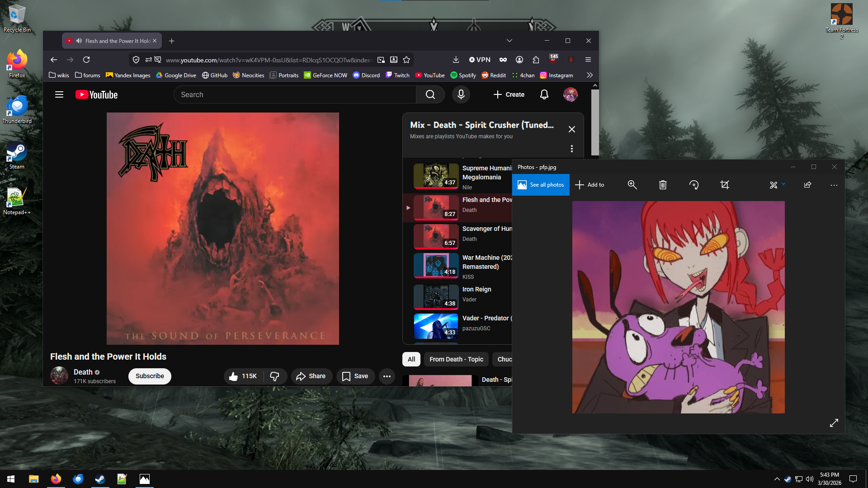This screenshot has height=488, width=868.
Task: Show more bookmarks with the chevron
Action: tap(590, 75)
